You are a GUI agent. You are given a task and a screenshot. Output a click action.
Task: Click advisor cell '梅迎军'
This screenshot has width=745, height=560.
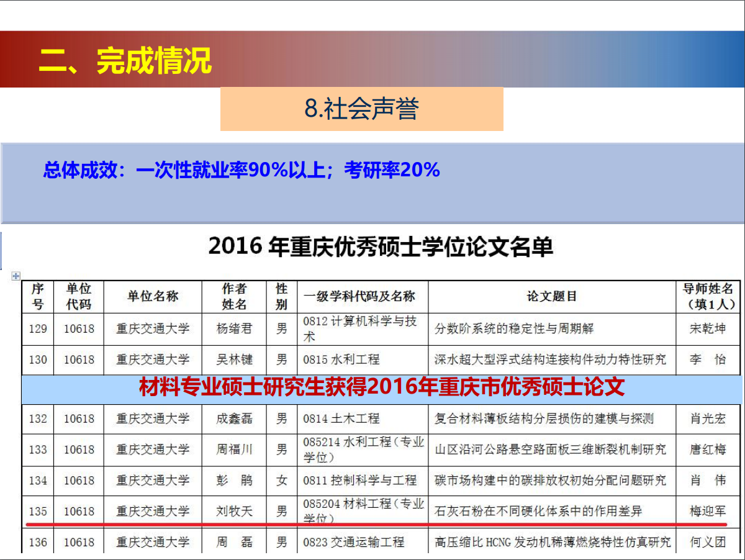[x=708, y=512]
